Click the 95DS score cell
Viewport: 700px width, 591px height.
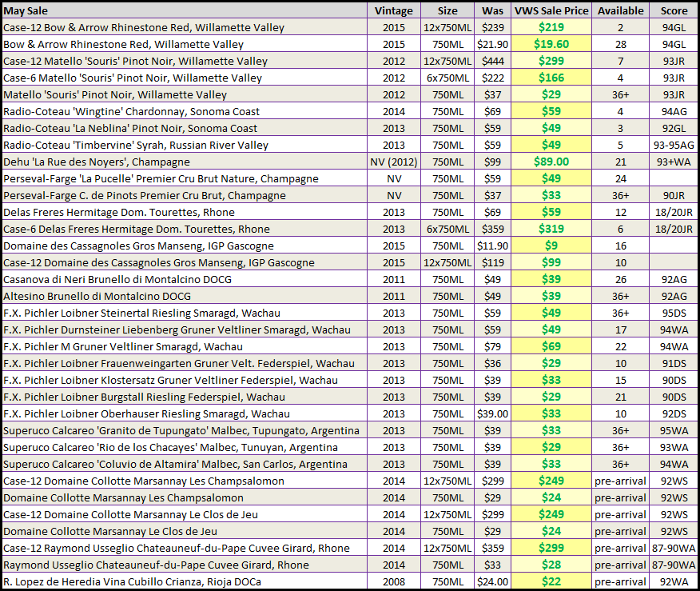point(674,313)
